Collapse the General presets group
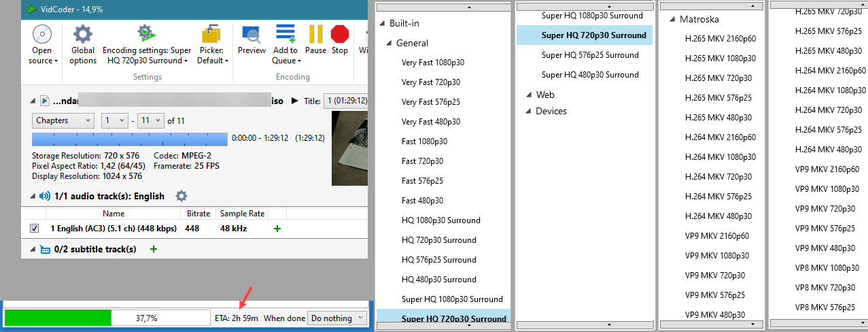Viewport: 868px width, 332px height. (x=389, y=44)
